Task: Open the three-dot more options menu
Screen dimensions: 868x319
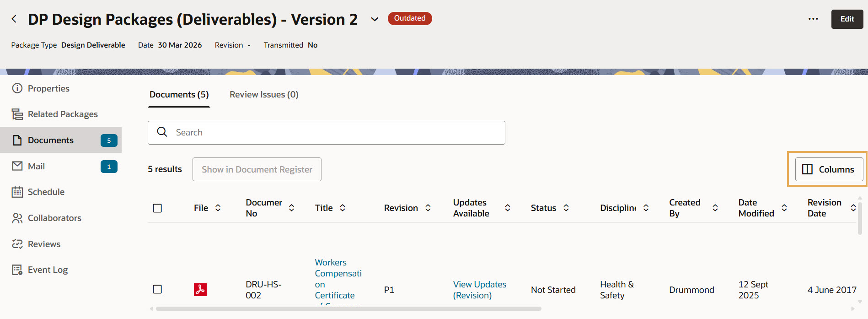Action: point(813,19)
